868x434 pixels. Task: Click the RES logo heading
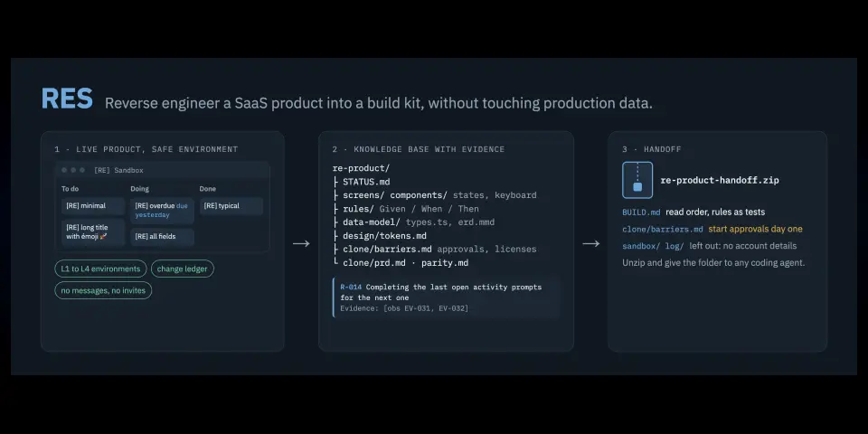[x=67, y=99]
